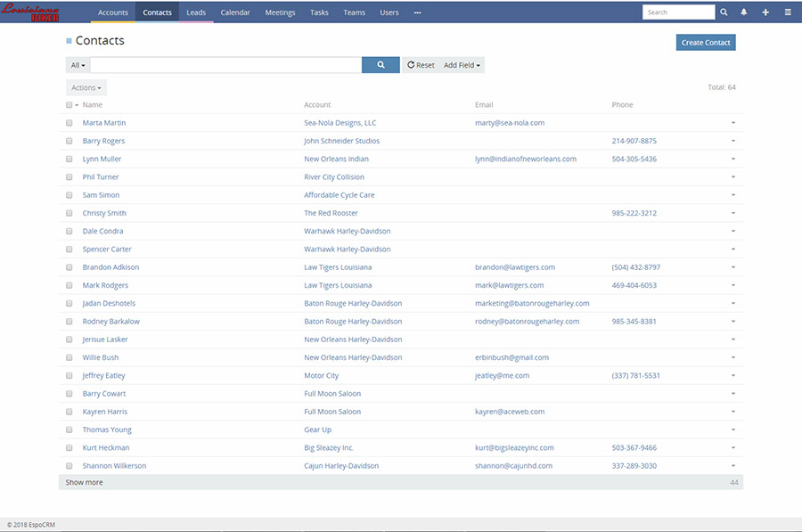802x532 pixels.
Task: Check the box next to Marta Martin
Action: pos(70,123)
